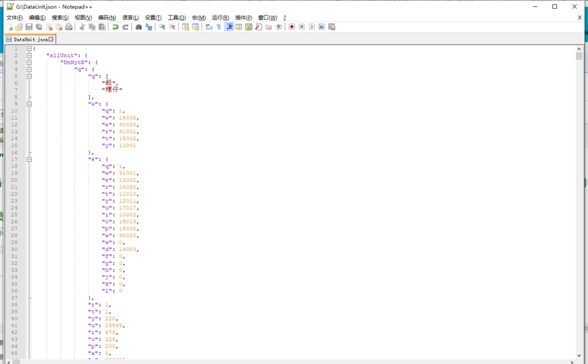Open the 运行(R) menu

tap(220, 18)
